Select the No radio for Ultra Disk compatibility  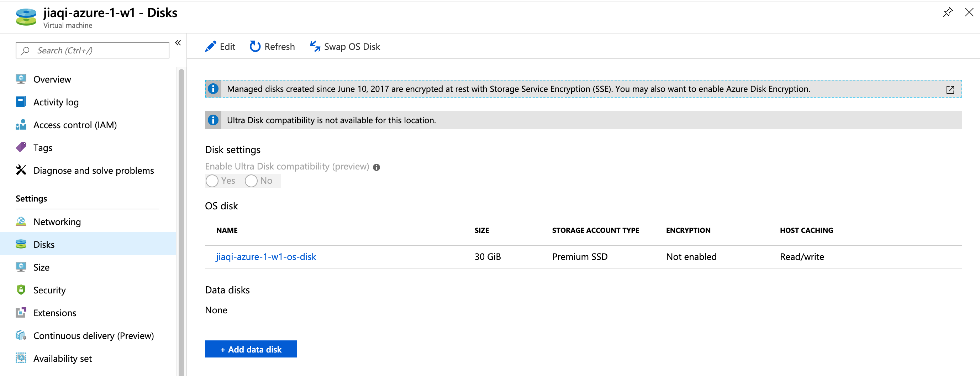(x=251, y=181)
